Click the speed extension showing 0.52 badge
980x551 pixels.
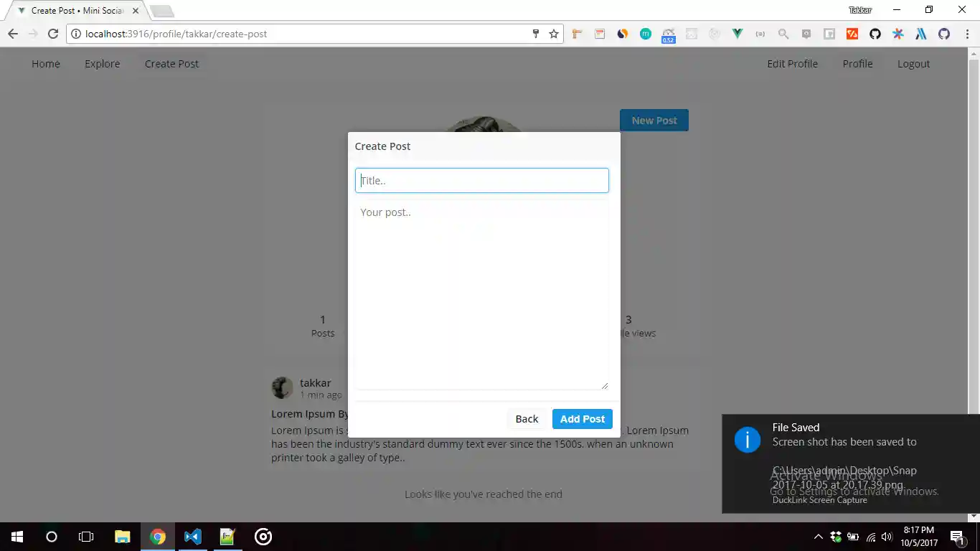coord(669,34)
